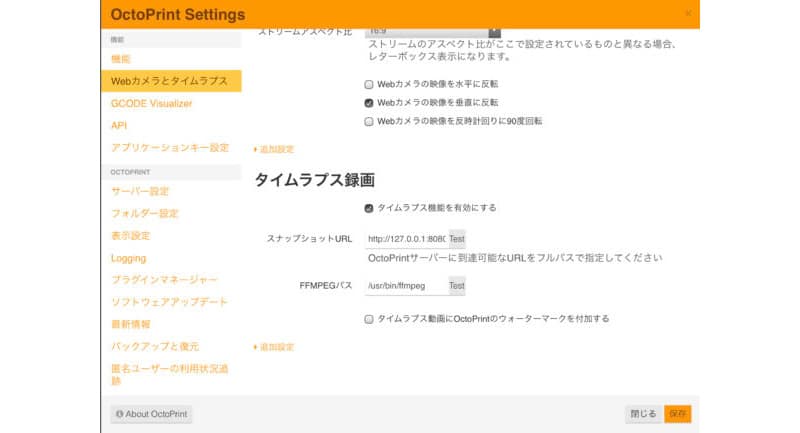800x433 pixels.
Task: Open the About OctoPrint info button
Action: click(152, 414)
